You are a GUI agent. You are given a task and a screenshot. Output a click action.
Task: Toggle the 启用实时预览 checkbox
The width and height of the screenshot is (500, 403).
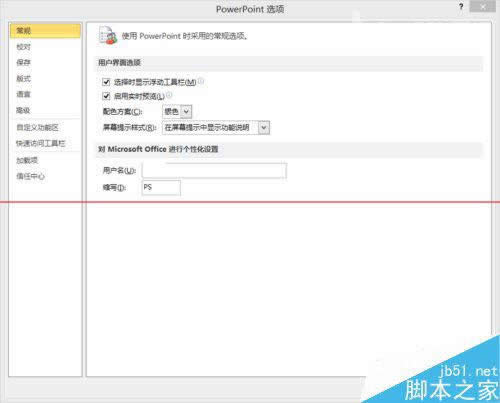click(106, 96)
